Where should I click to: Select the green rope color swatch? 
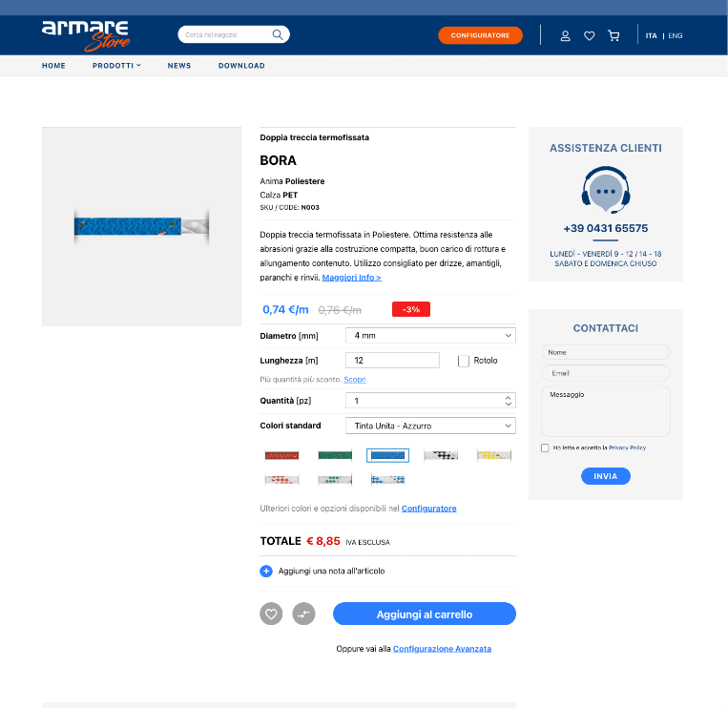[x=335, y=455]
